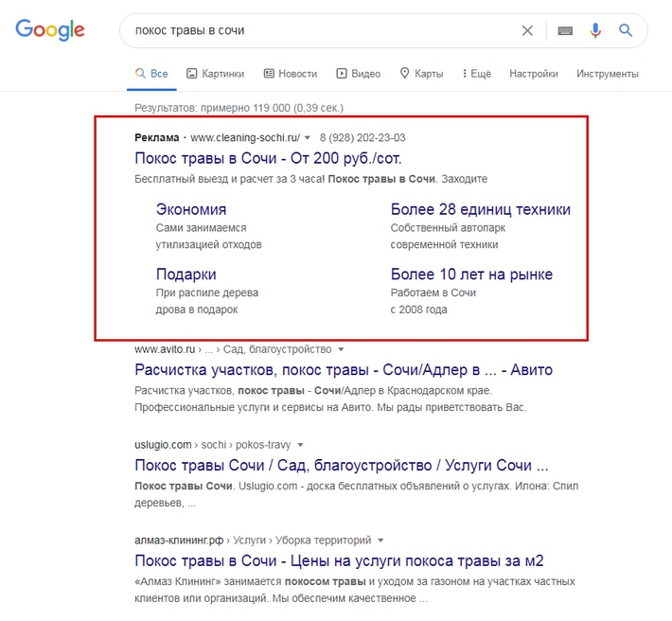Click the uslugio.com › sochi › pokos-travy breadcrumb
Viewport: 672px width, 621px height.
click(x=213, y=445)
